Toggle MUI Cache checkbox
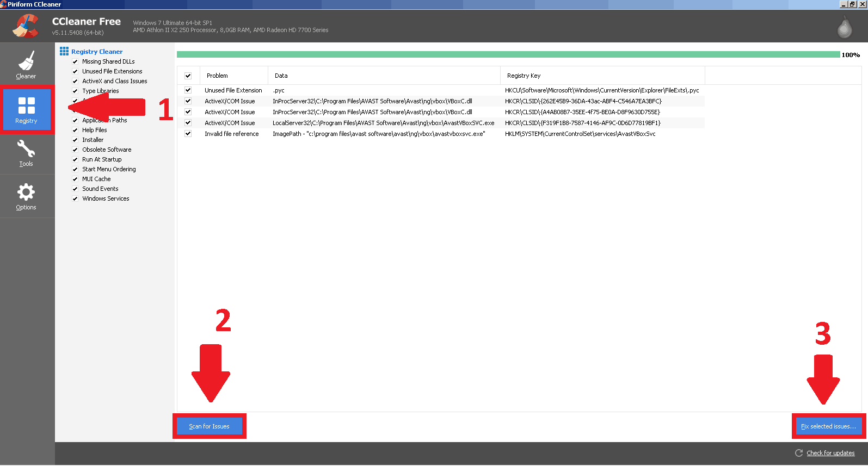This screenshot has height=466, width=868. click(x=75, y=179)
